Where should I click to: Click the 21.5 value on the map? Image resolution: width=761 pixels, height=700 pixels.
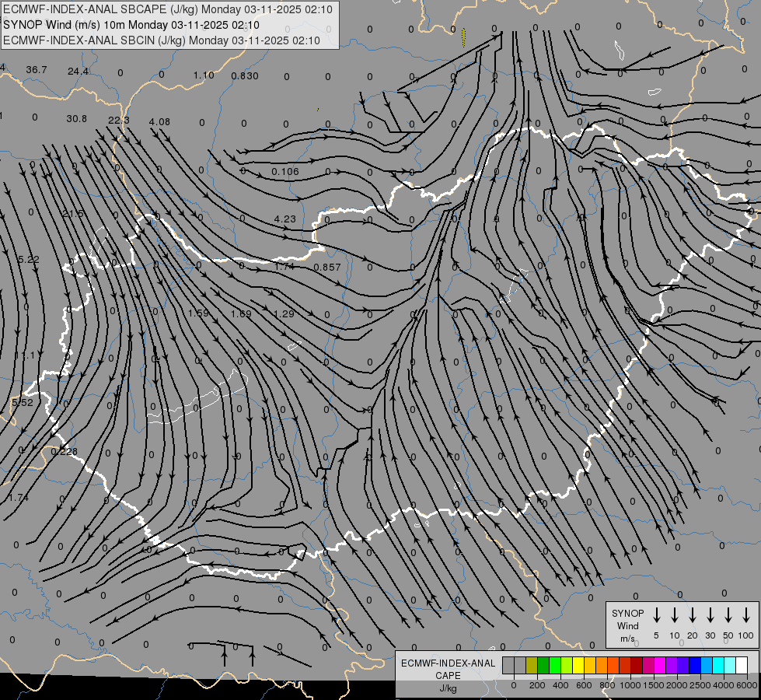[x=73, y=214]
